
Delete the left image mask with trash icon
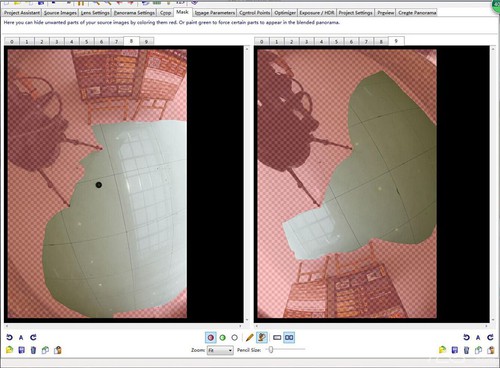click(x=33, y=350)
